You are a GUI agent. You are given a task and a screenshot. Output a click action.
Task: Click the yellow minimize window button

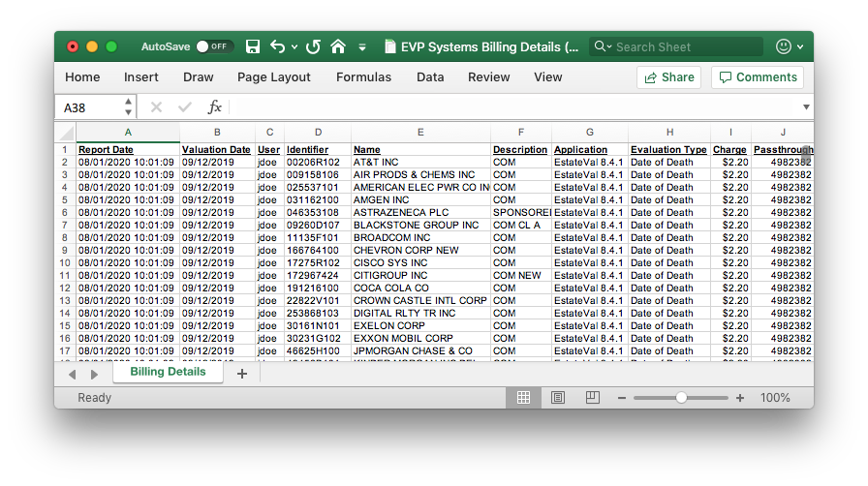tap(92, 46)
